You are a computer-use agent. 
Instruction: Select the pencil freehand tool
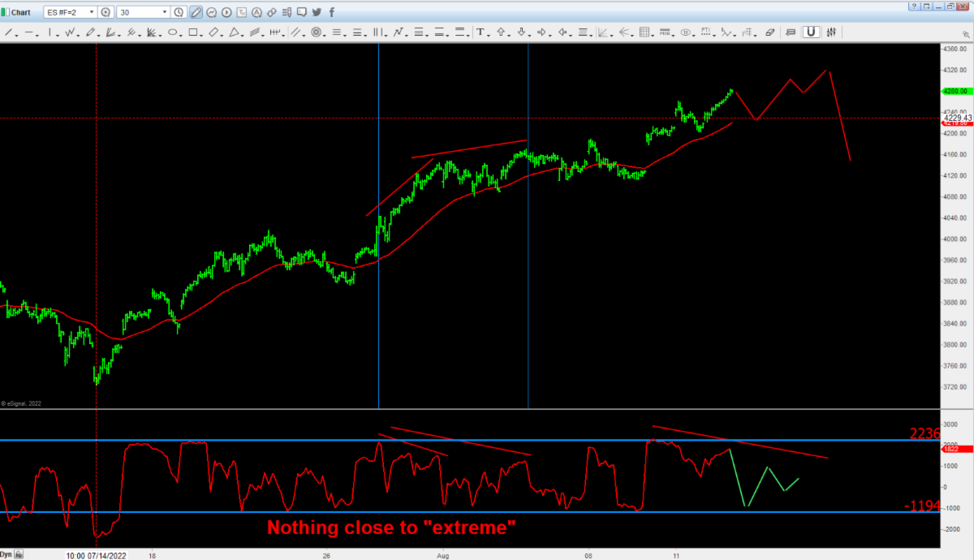click(x=90, y=32)
